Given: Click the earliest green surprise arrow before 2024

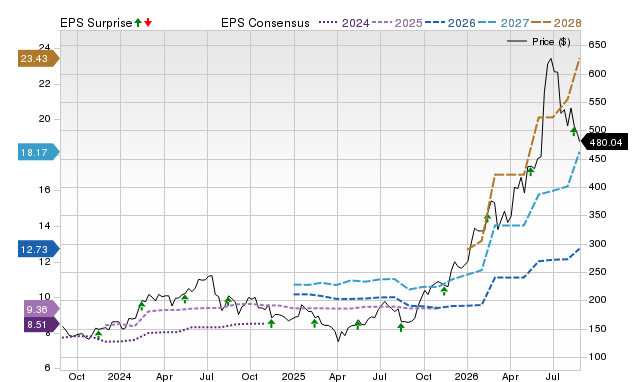Looking at the screenshot, I should coord(98,335).
